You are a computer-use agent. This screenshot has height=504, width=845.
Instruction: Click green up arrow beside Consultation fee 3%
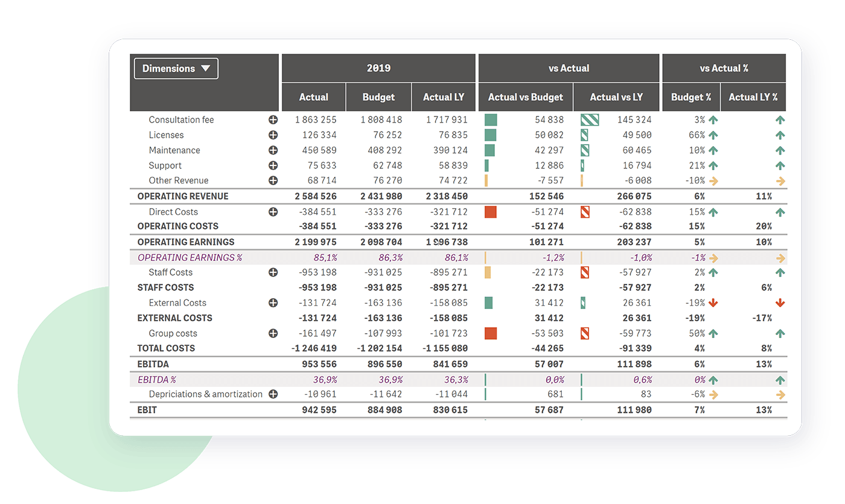713,120
